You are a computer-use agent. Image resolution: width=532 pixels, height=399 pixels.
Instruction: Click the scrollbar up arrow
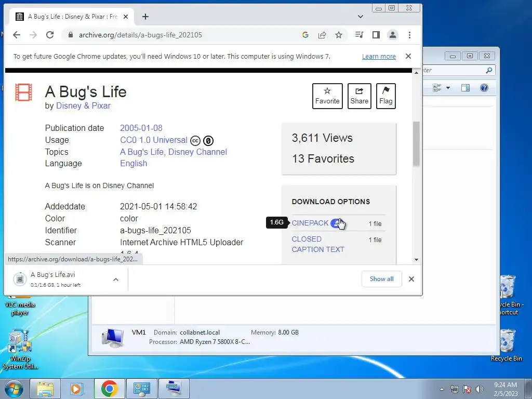click(416, 73)
